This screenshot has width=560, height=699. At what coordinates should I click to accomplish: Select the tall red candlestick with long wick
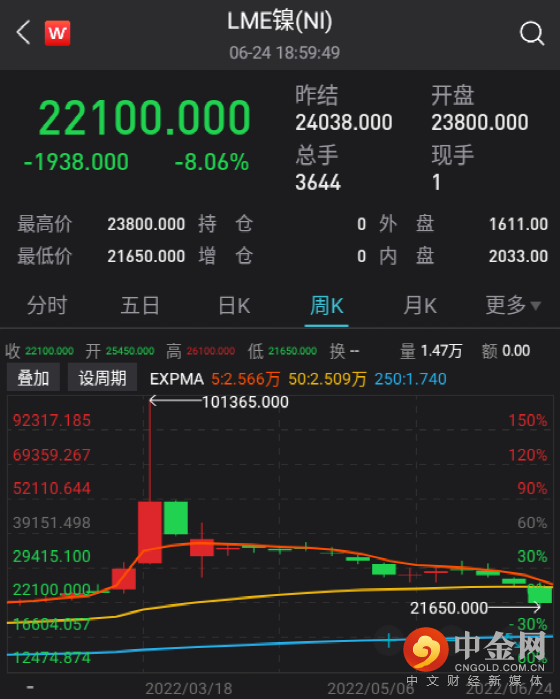pos(150,530)
